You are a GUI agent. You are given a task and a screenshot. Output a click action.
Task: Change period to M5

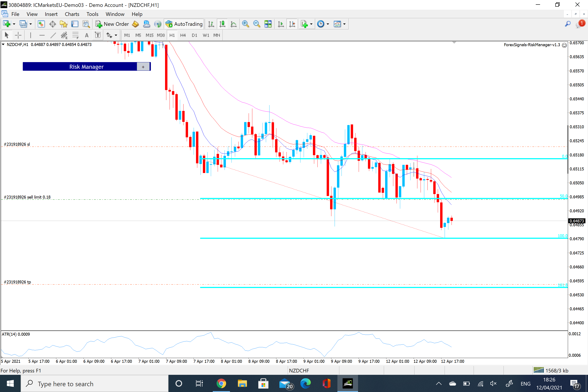[x=138, y=35]
